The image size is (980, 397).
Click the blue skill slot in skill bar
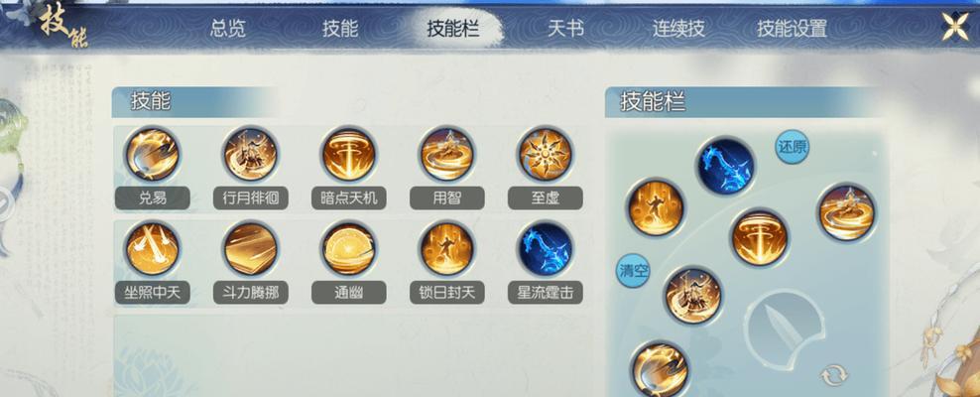tap(725, 167)
